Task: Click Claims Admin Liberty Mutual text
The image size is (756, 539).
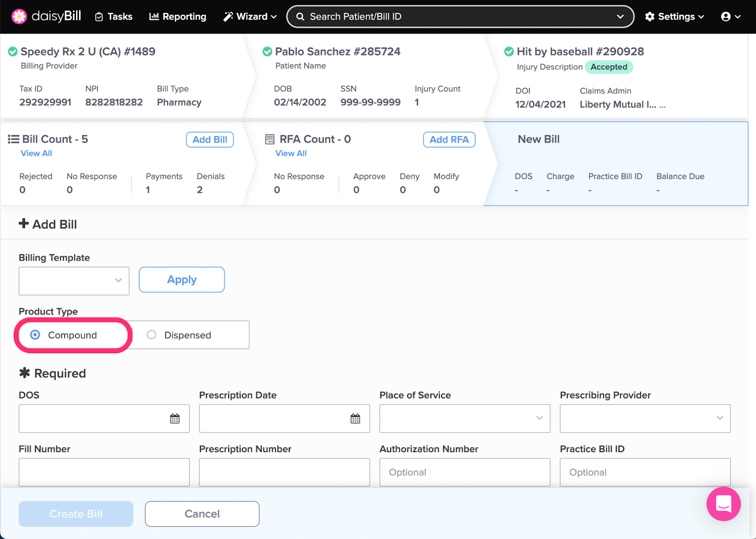Action: pyautogui.click(x=623, y=104)
